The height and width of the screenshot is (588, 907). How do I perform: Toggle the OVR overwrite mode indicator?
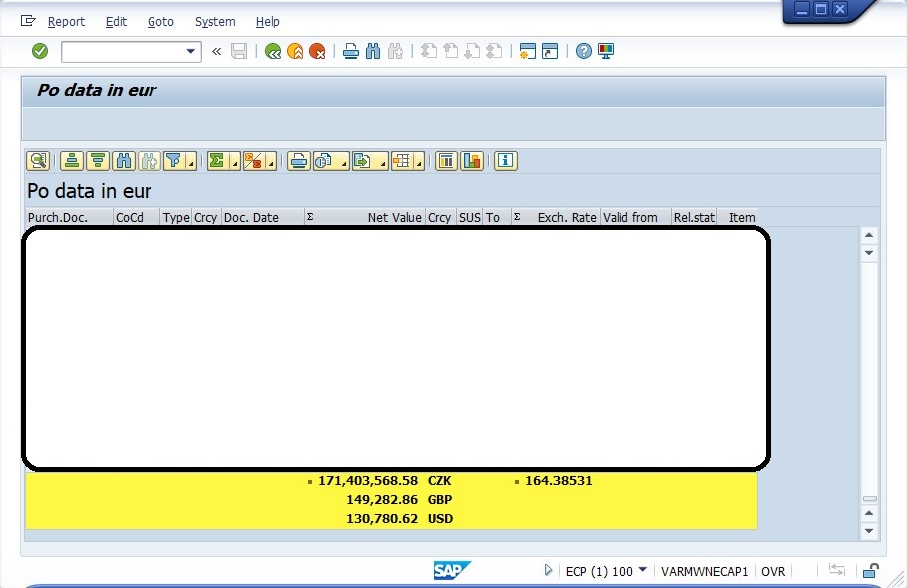point(773,572)
